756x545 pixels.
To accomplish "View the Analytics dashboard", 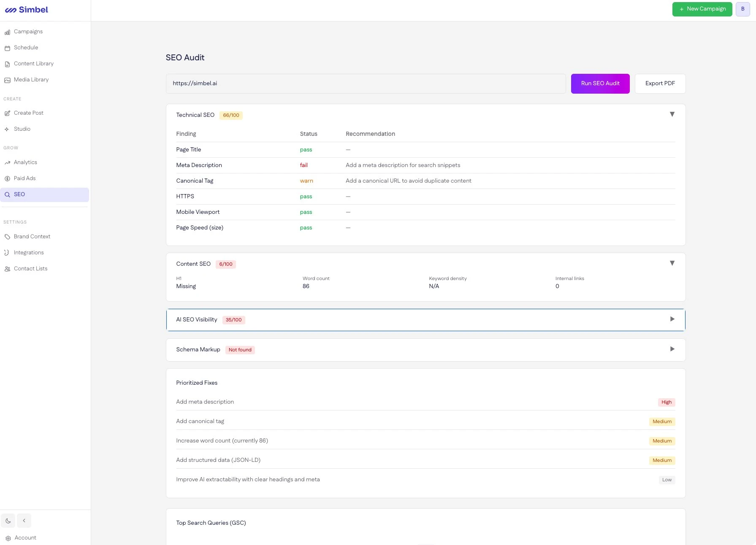I will [25, 162].
